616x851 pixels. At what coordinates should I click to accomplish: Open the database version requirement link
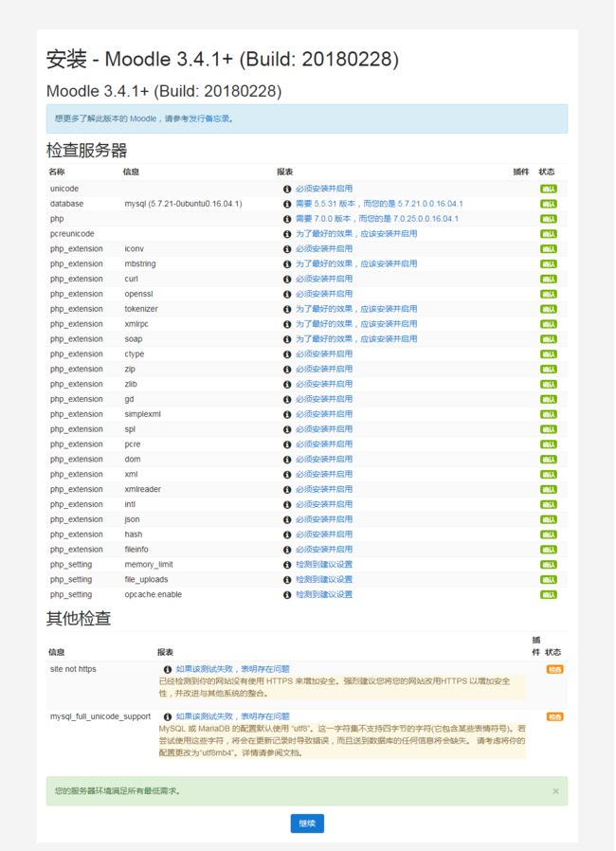click(379, 204)
